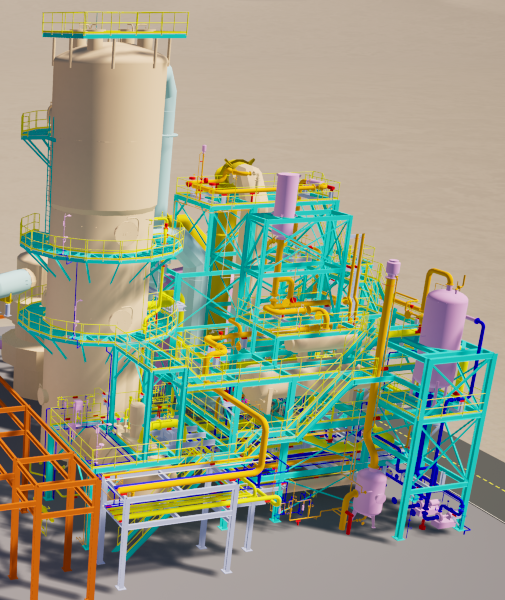Select the light blue horizontal duct at left
The image size is (505, 600).
point(17,283)
